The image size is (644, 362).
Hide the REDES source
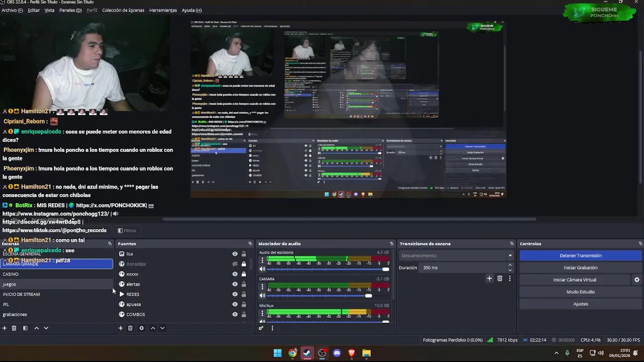pyautogui.click(x=234, y=294)
